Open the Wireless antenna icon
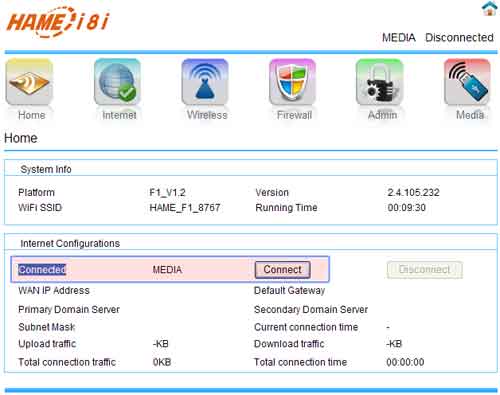Screen dimensions: 500x395 (205, 82)
